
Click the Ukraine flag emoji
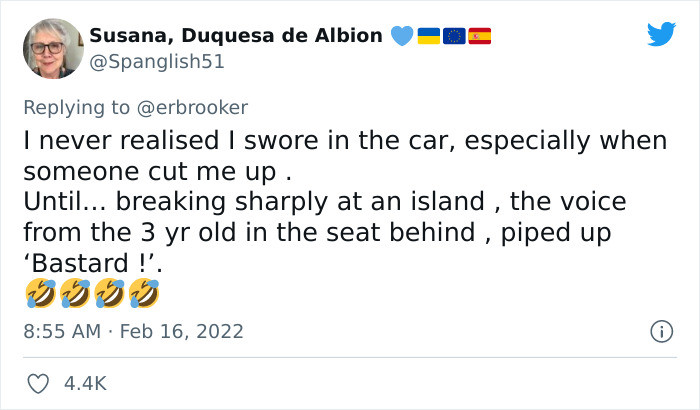(x=427, y=36)
